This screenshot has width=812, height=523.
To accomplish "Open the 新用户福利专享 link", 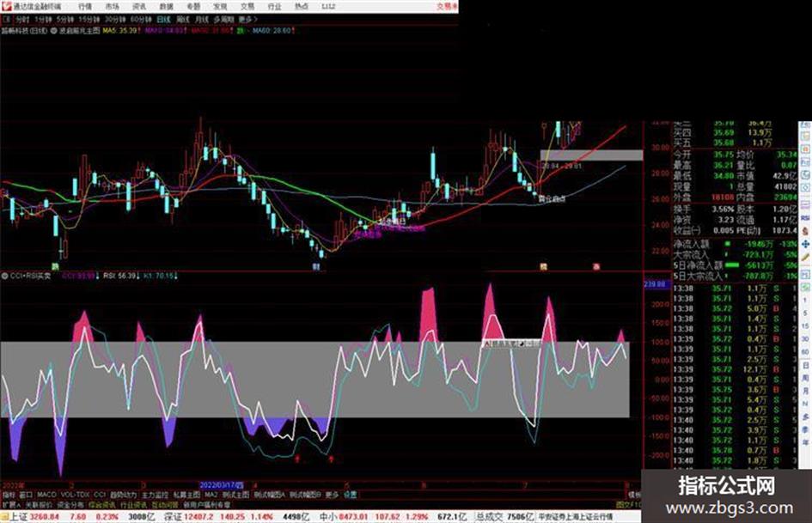I will 207,504.
